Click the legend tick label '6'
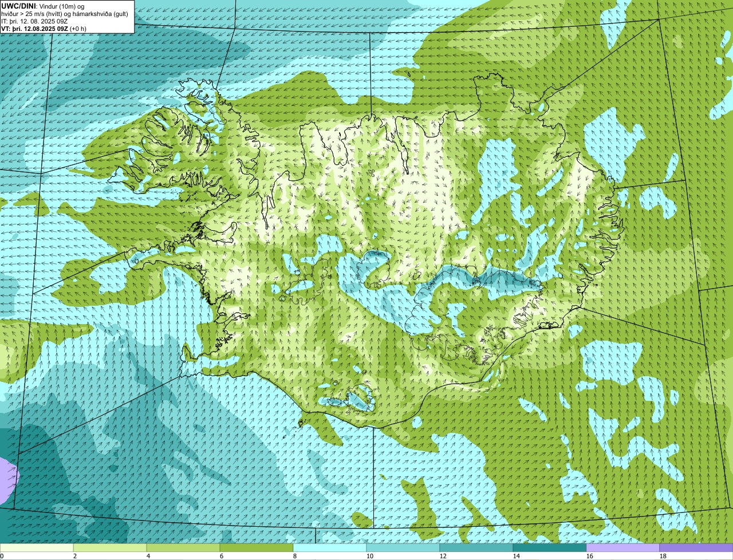The width and height of the screenshot is (733, 560). coord(222,556)
